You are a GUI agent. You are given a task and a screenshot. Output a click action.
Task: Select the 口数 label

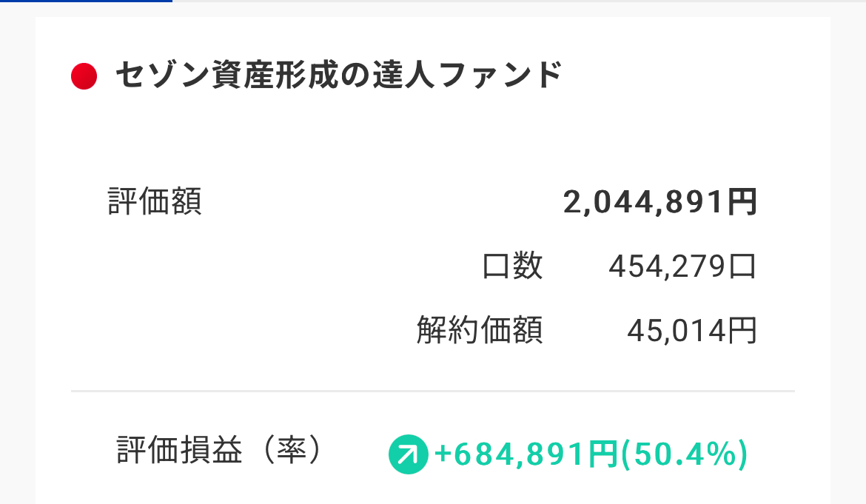pos(512,266)
